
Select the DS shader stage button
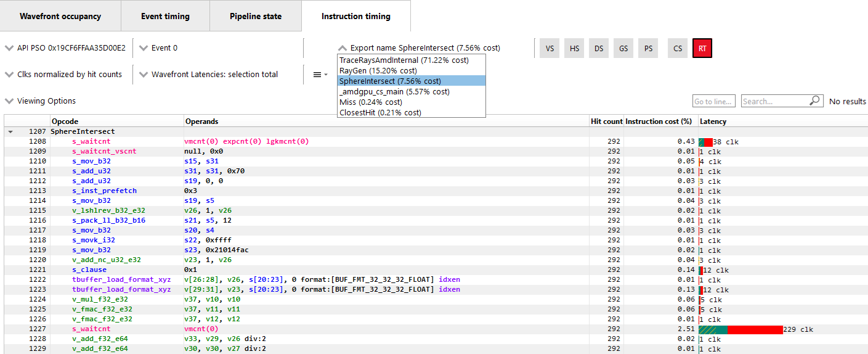(599, 48)
